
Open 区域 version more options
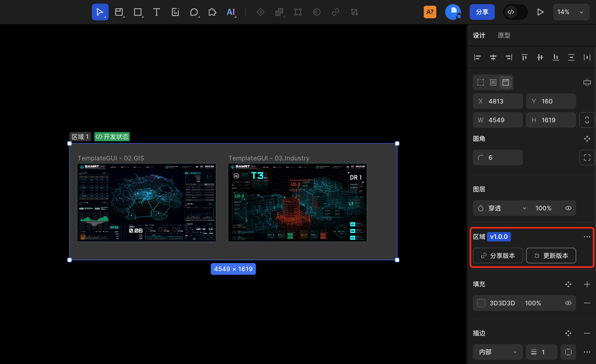pos(587,237)
